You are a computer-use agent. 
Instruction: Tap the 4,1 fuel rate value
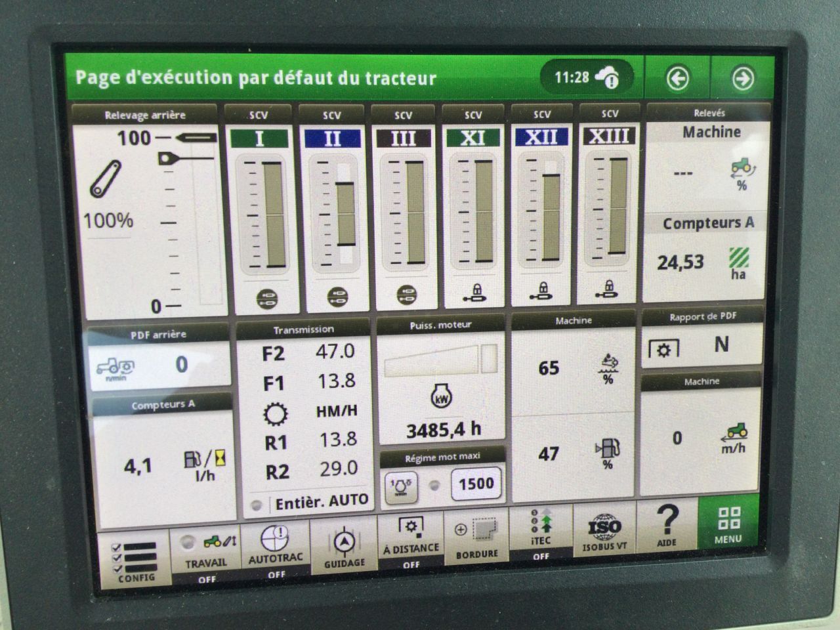tap(138, 467)
